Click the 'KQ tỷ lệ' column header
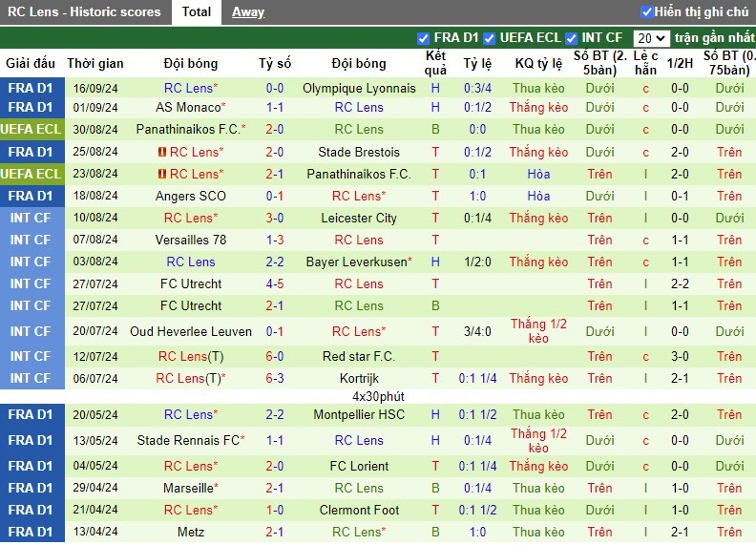 point(538,63)
